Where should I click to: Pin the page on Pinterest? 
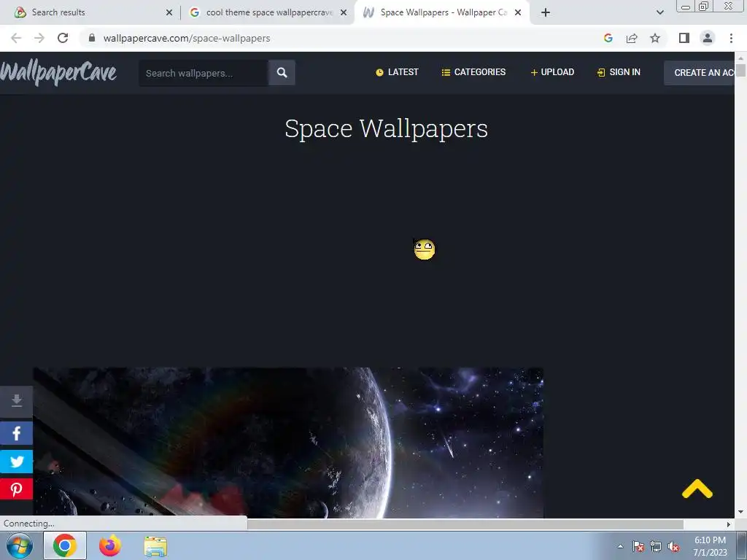(16, 489)
